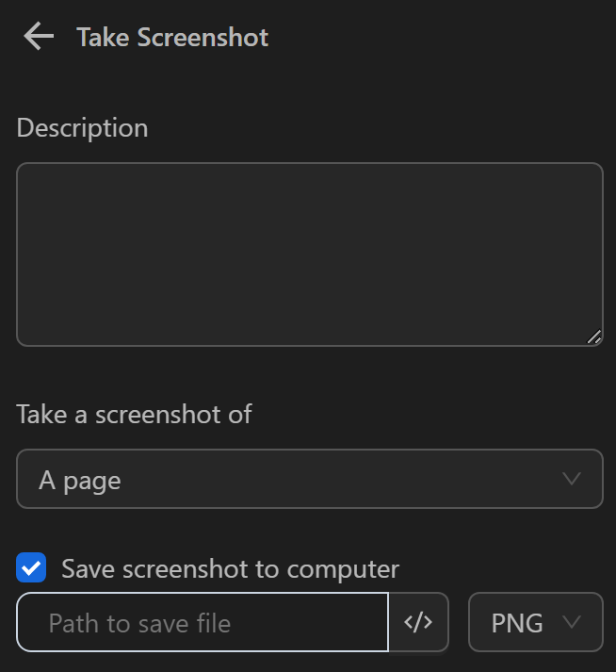Toggle saving via the 'Save screenshot to computer' label
This screenshot has height=672, width=616.
230,569
